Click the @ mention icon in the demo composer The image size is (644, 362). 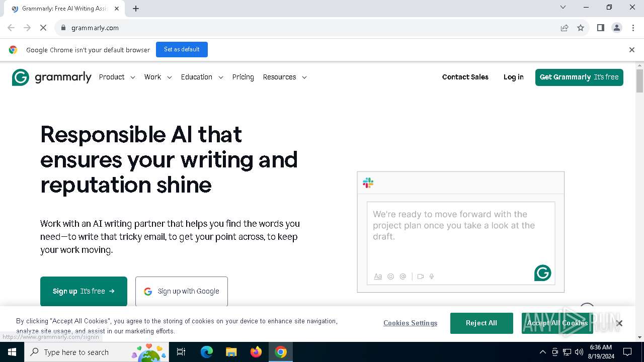coord(403,277)
